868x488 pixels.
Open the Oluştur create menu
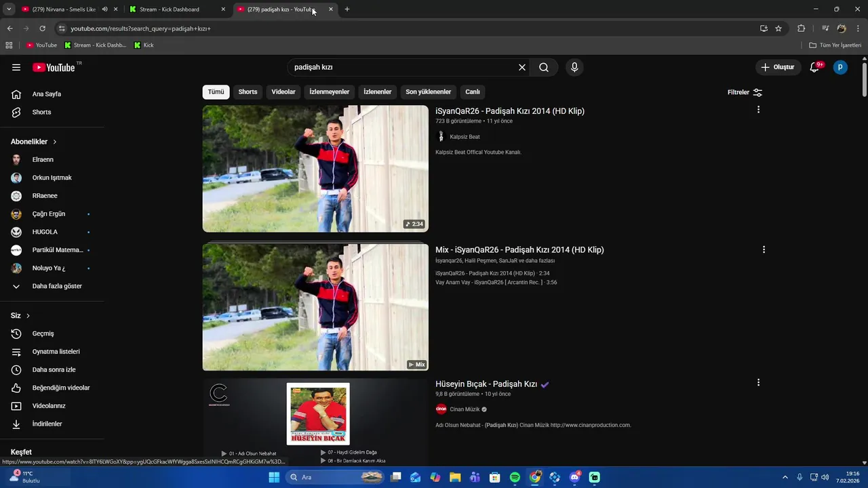[778, 67]
